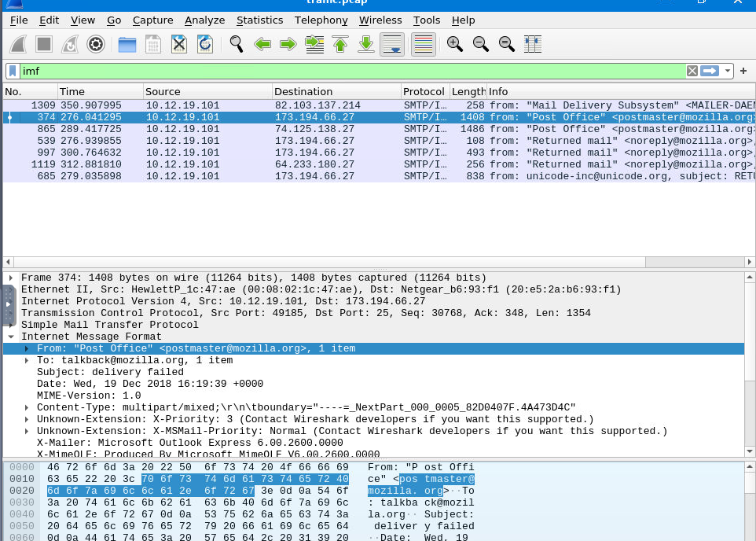Screen dimensions: 756x541
Task: Open the Tools menu
Action: (427, 20)
